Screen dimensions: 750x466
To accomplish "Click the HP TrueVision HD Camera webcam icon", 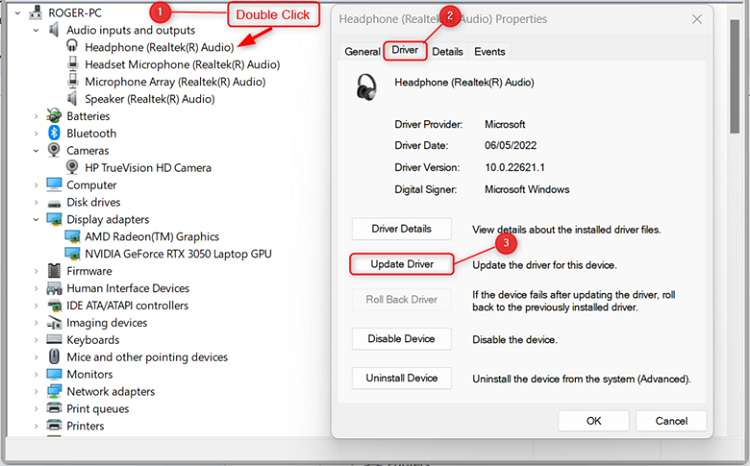I will [72, 167].
